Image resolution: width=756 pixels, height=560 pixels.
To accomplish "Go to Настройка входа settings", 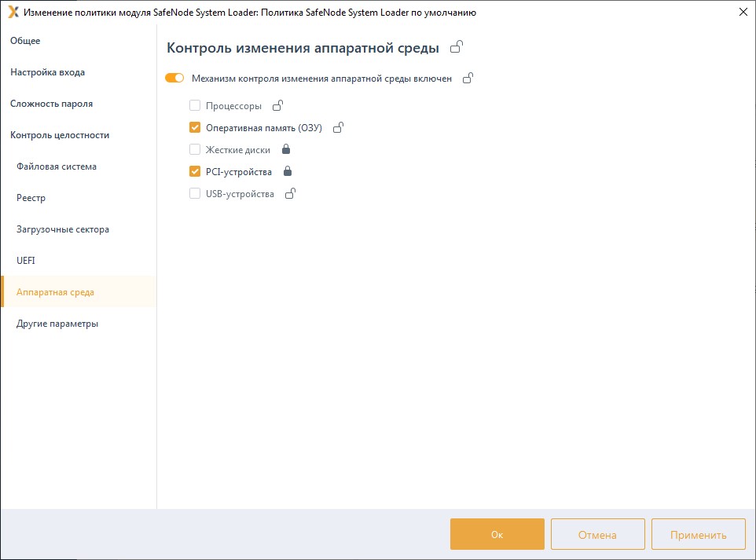I will click(x=78, y=72).
